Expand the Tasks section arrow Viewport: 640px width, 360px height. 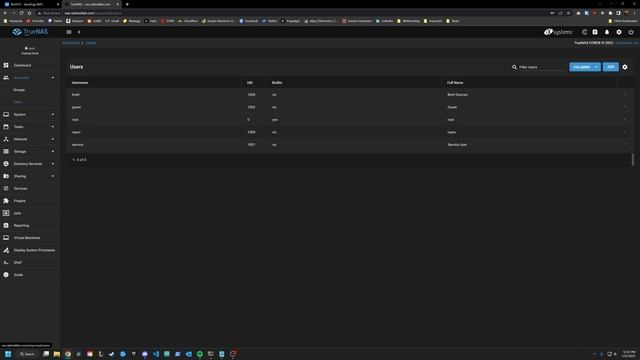tap(53, 127)
